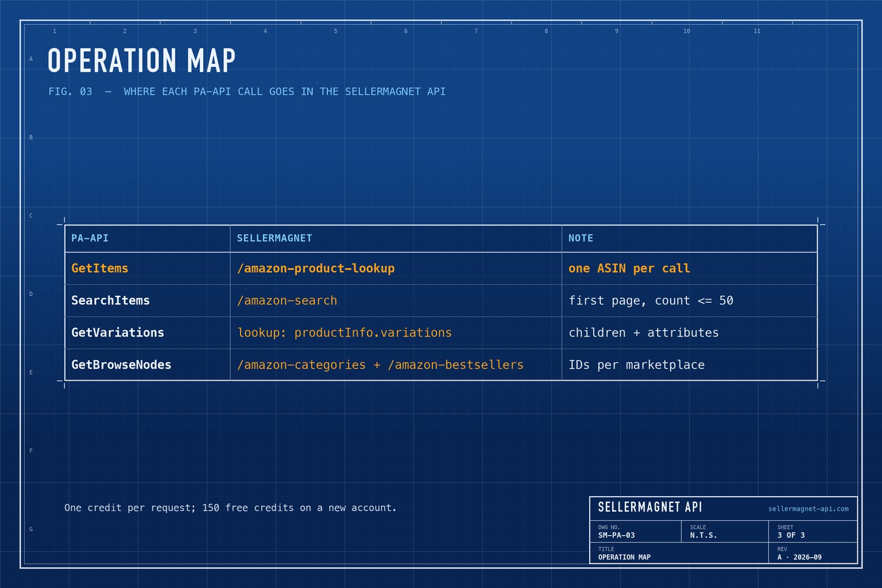The image size is (882, 588).
Task: Open the sellermagnet-api.com link
Action: 808,509
